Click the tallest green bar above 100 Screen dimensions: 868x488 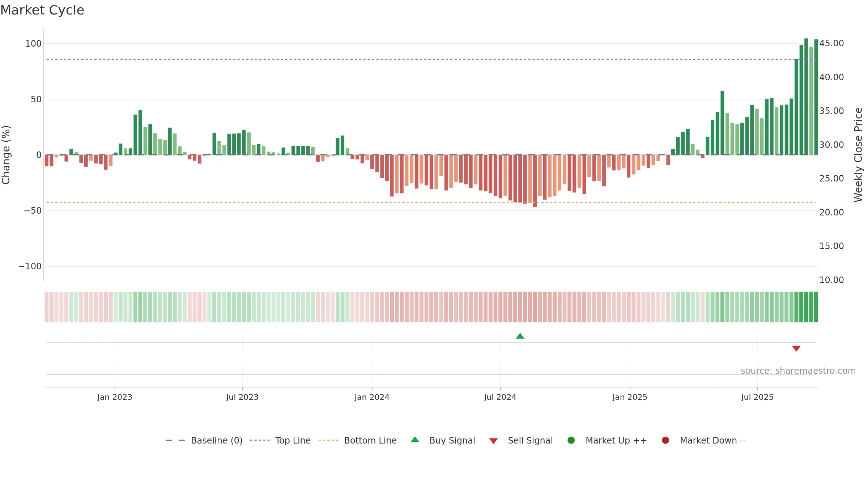(806, 97)
